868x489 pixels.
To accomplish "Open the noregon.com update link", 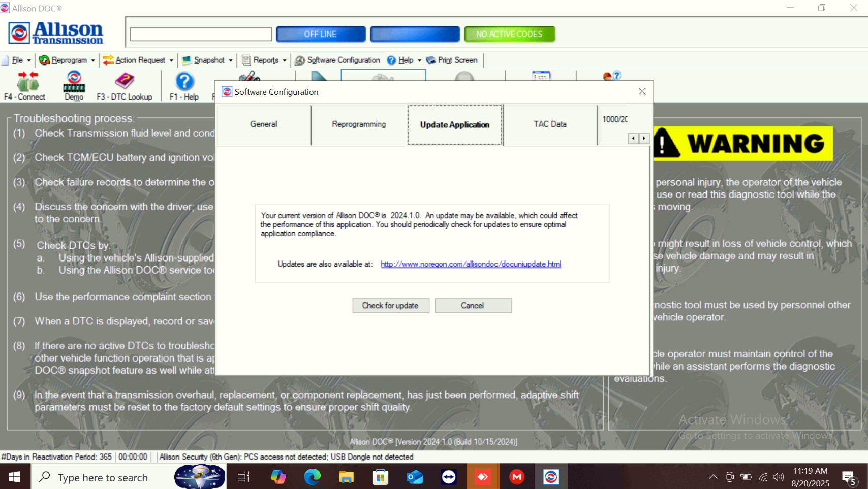I will pyautogui.click(x=471, y=264).
